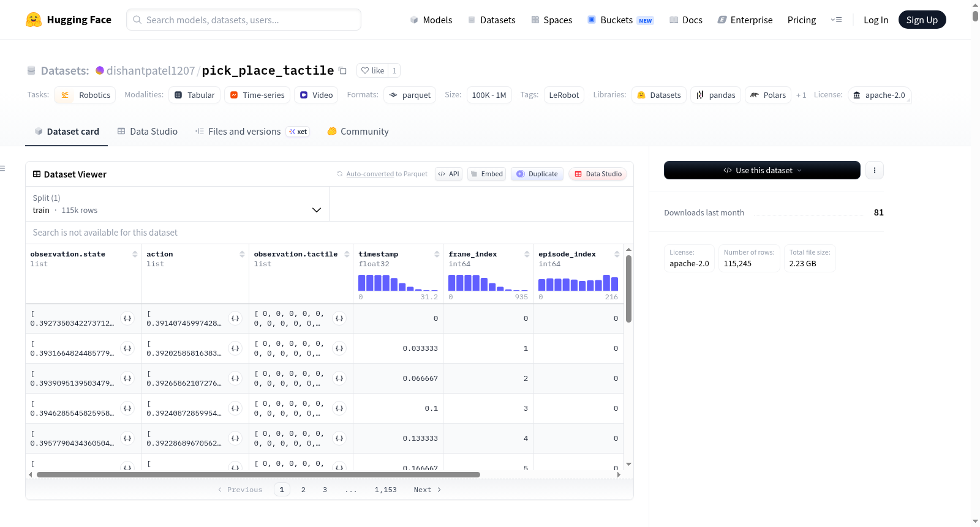The height and width of the screenshot is (527, 980).
Task: Go to the Pricing page
Action: (802, 20)
